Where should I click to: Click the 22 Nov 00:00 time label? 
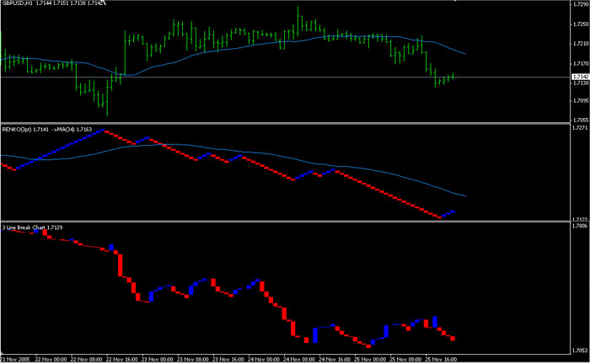click(x=51, y=360)
